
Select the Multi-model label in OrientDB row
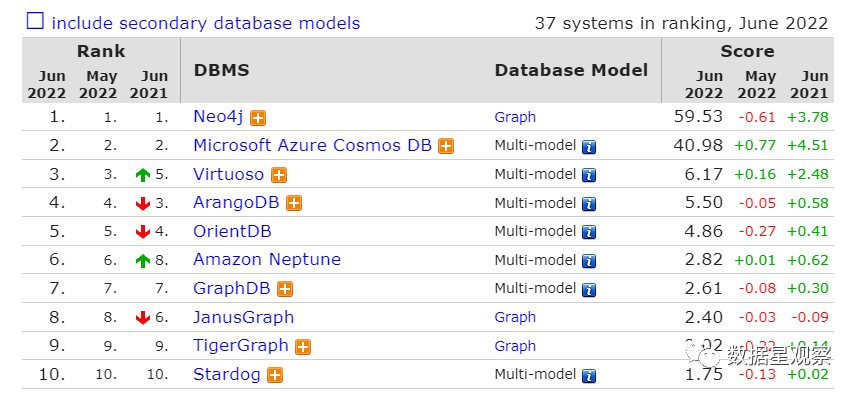(x=535, y=231)
